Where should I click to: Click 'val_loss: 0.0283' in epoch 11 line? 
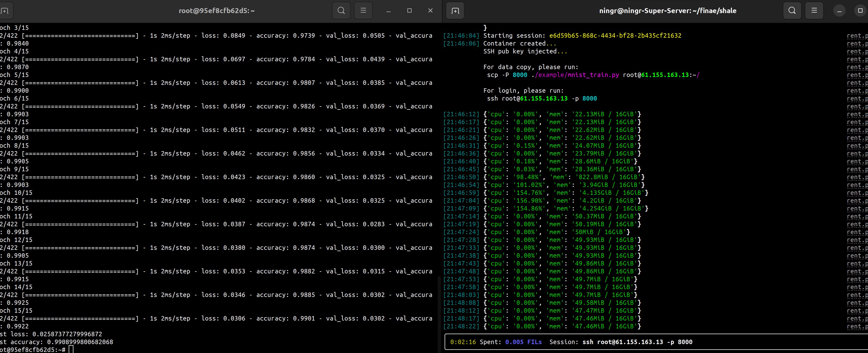coord(355,224)
